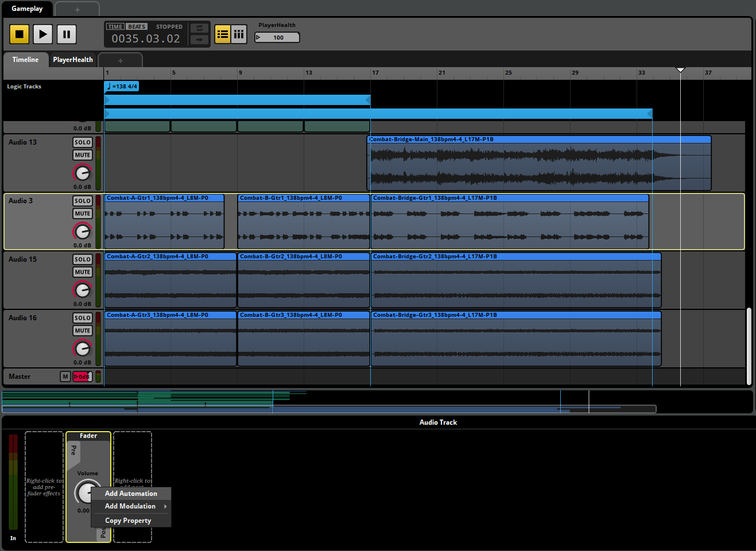Select the Combat-B-Gtr3_138bpm4-4_L8M-P0 clip
This screenshot has height=551, width=756.
(x=304, y=339)
